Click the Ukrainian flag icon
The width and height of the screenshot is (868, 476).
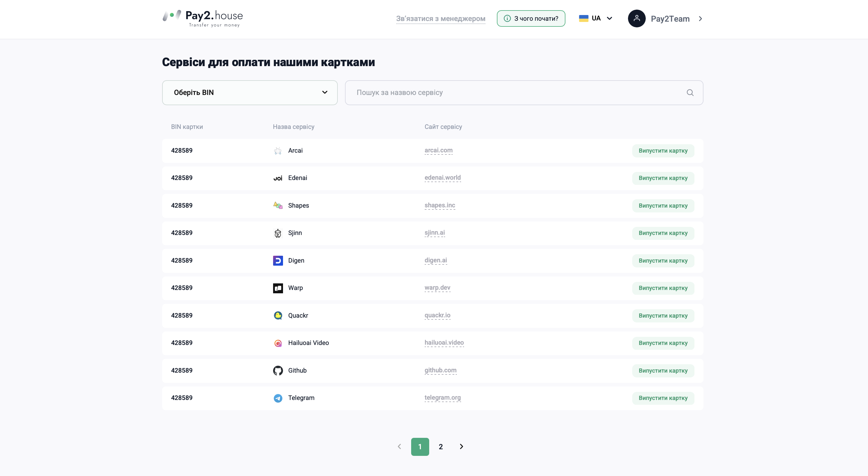point(583,18)
